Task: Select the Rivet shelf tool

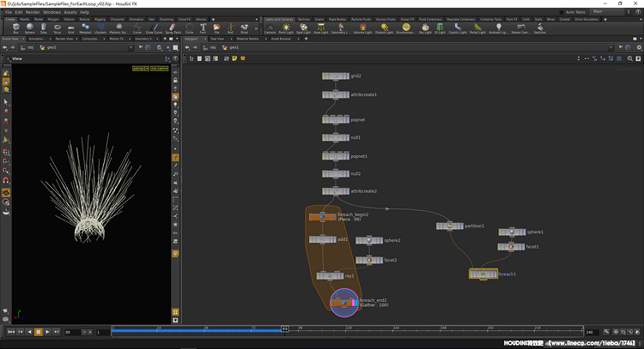Action: tap(245, 28)
